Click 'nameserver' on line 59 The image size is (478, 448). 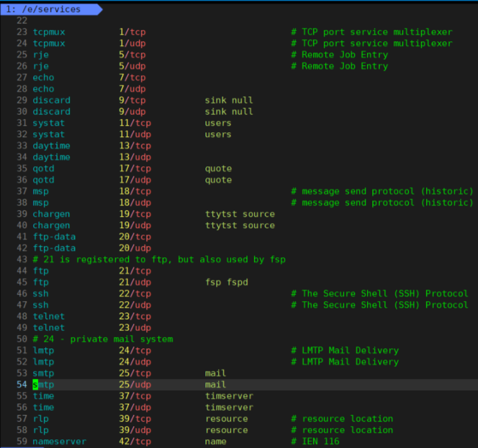59,441
